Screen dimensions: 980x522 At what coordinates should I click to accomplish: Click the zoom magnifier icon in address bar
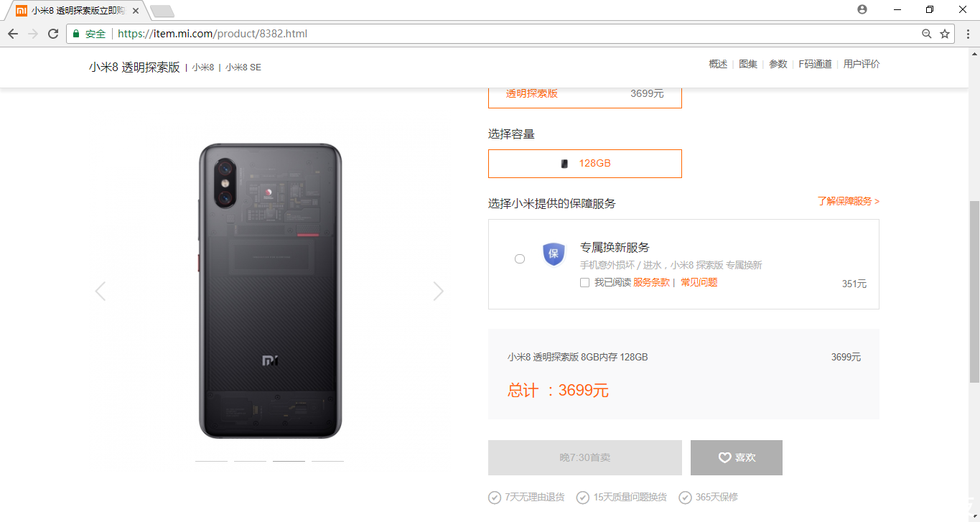[927, 34]
